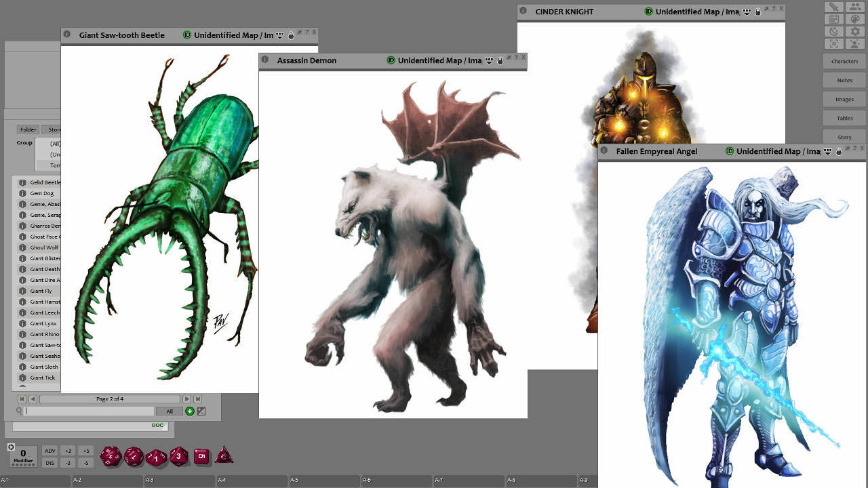Roll the four-sided pyramid die
Image resolution: width=868 pixels, height=488 pixels.
pyautogui.click(x=224, y=456)
